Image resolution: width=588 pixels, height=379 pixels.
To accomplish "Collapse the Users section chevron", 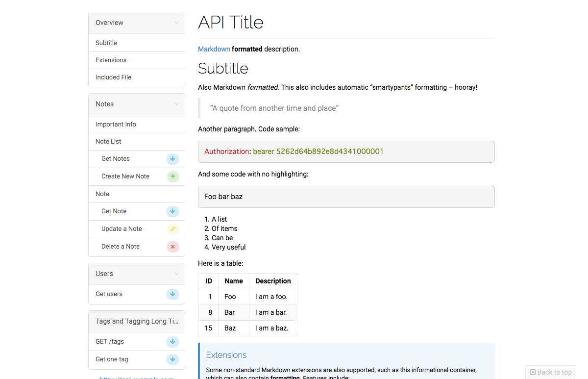I will pos(176,274).
